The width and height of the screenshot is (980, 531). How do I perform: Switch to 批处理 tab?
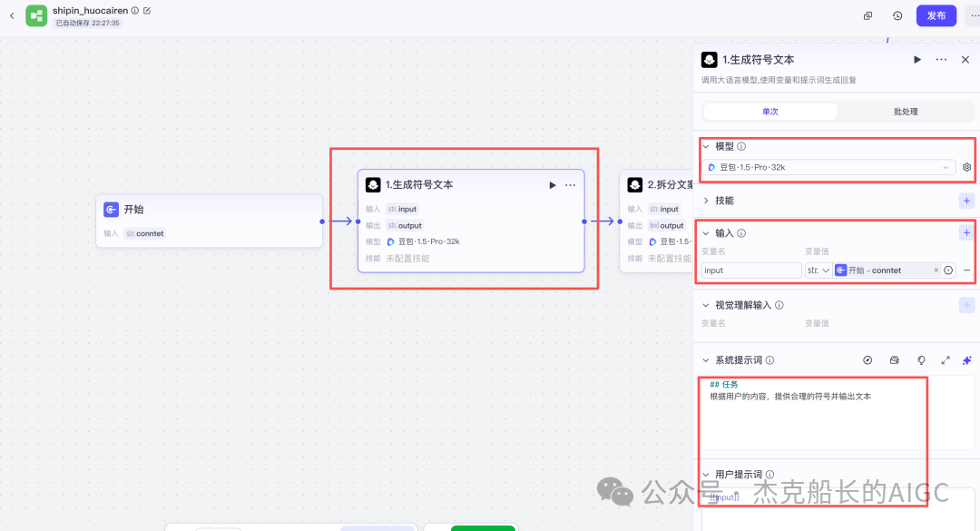[905, 112]
